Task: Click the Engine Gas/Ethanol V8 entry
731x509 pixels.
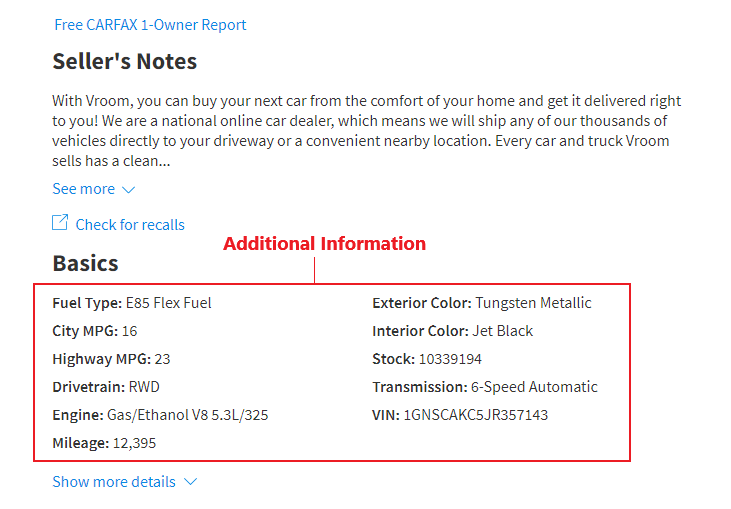Action: [x=160, y=415]
